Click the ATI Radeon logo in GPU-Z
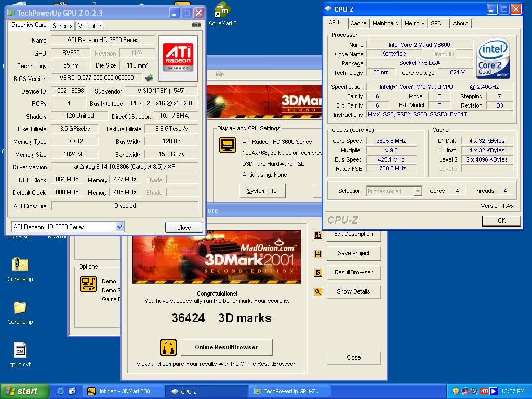Viewport: 532px width, 399px height. pyautogui.click(x=178, y=58)
